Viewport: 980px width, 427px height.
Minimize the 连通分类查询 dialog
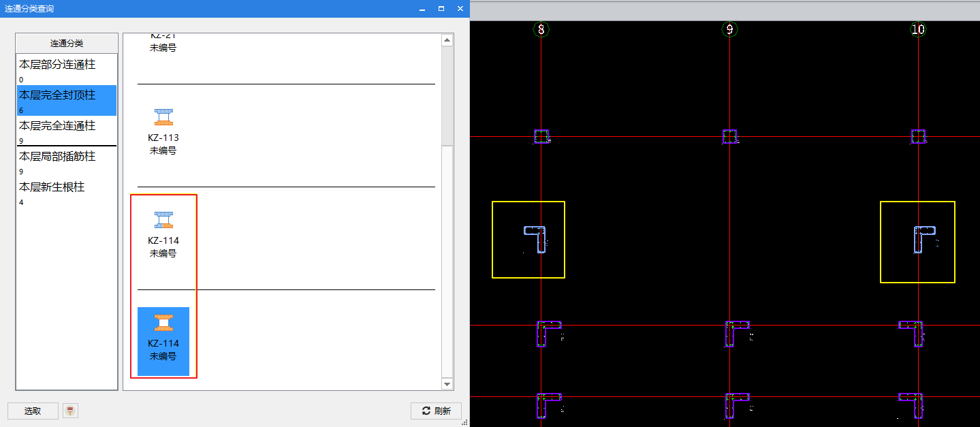click(x=422, y=8)
